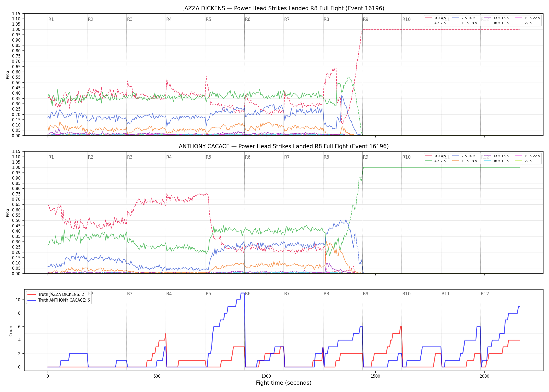
Task: Click the '0.50' y-tick of Dickens chart
Action: click(x=16, y=83)
